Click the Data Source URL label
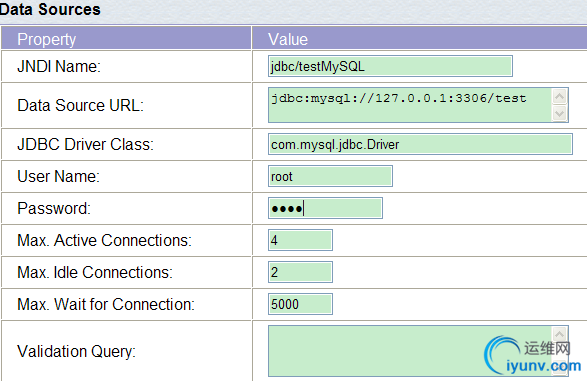 coord(80,105)
